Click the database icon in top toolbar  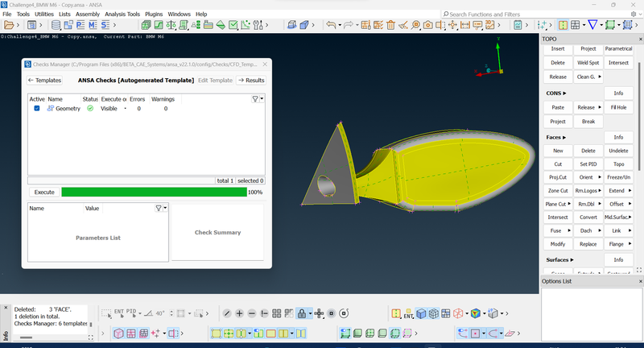[56, 25]
